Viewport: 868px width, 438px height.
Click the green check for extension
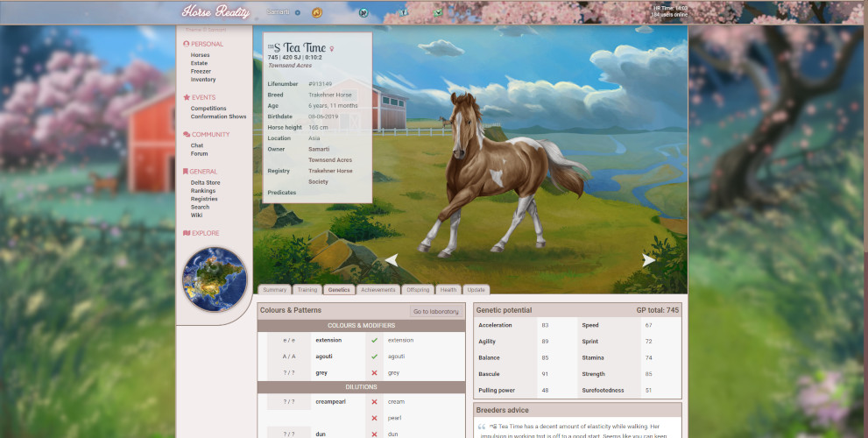374,340
